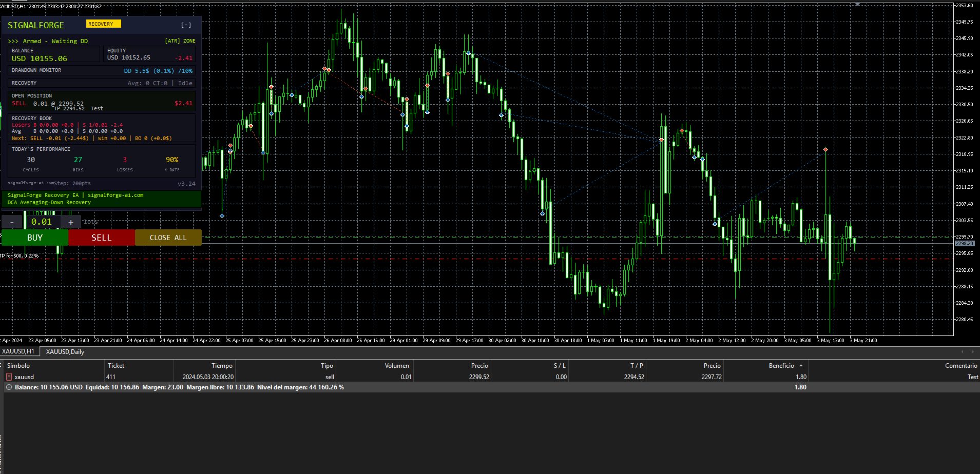Select the red trade arrow at the last peak
This screenshot has height=474, width=980.
pos(825,150)
